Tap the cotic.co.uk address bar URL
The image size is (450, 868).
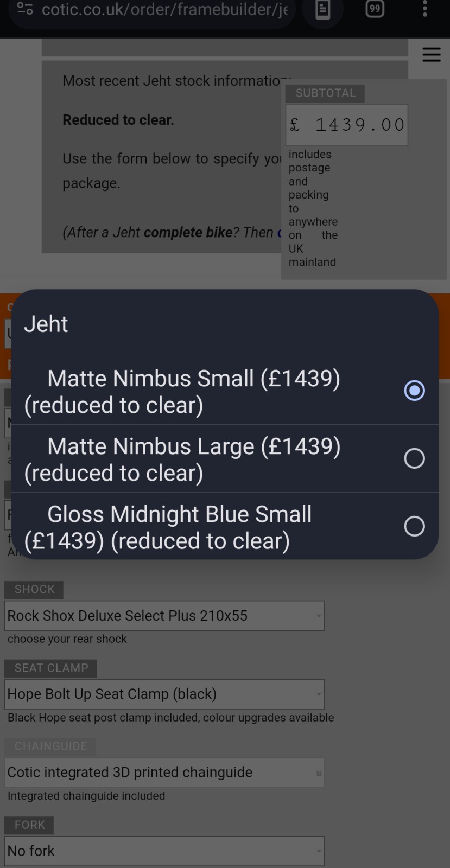tap(164, 9)
